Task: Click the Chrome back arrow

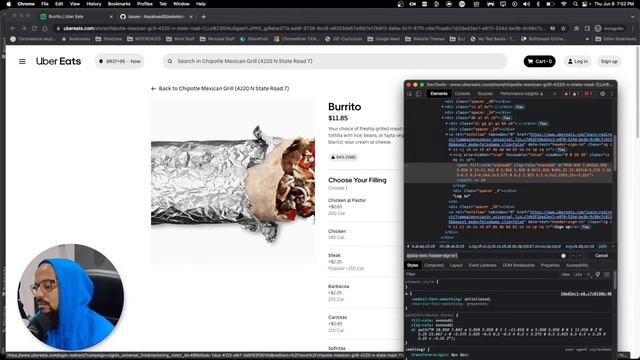Action: (13, 29)
